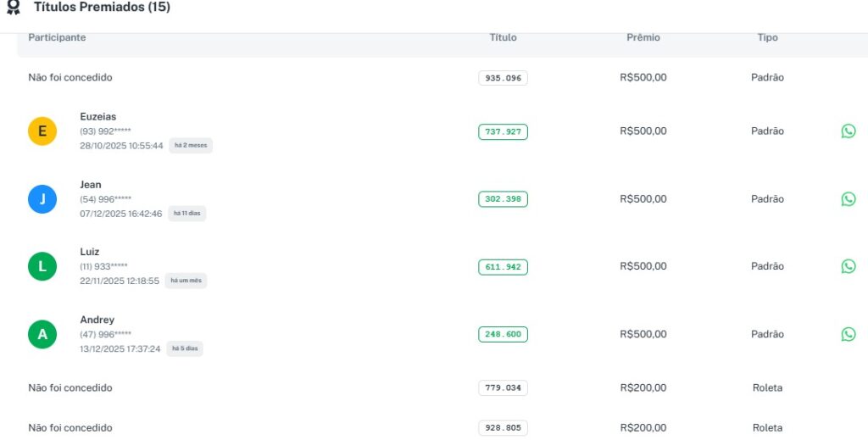Click the Prêmio column header
868x440 pixels.
click(643, 38)
